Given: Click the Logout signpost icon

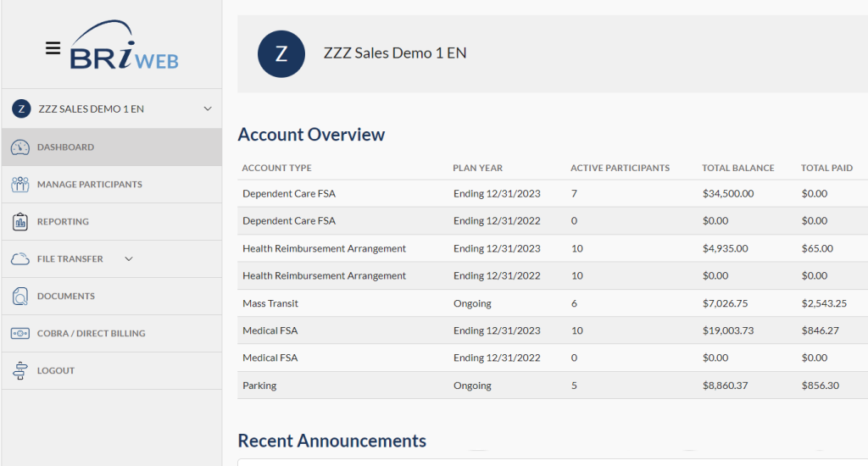Looking at the screenshot, I should click(20, 371).
